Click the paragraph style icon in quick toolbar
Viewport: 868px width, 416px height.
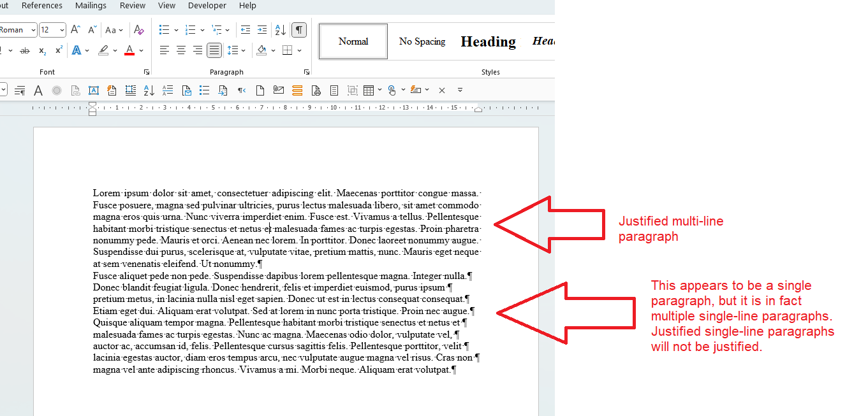coord(20,90)
